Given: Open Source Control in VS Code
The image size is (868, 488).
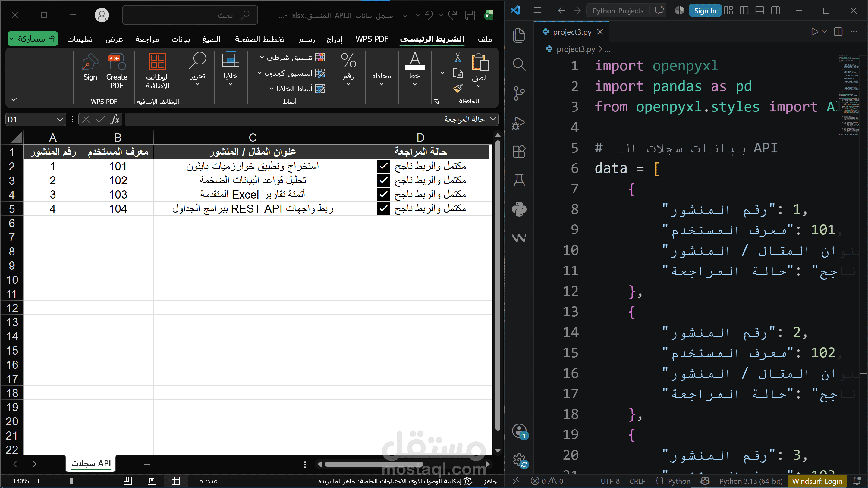Looking at the screenshot, I should coord(519,93).
